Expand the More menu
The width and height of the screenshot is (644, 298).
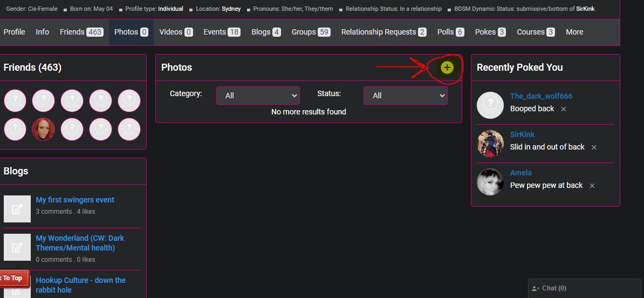coord(574,32)
